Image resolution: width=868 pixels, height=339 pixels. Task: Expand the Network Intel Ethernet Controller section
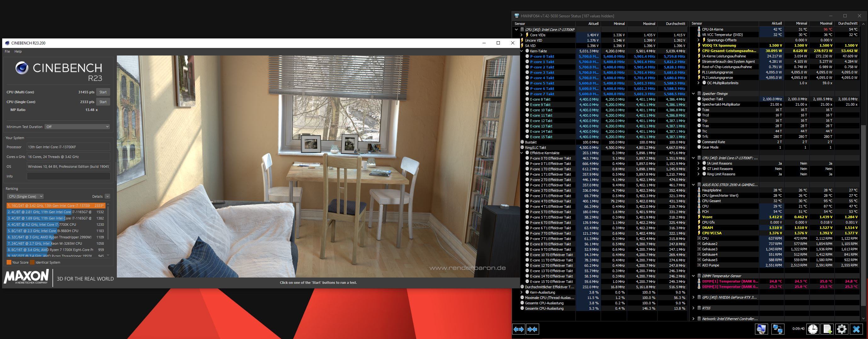694,319
